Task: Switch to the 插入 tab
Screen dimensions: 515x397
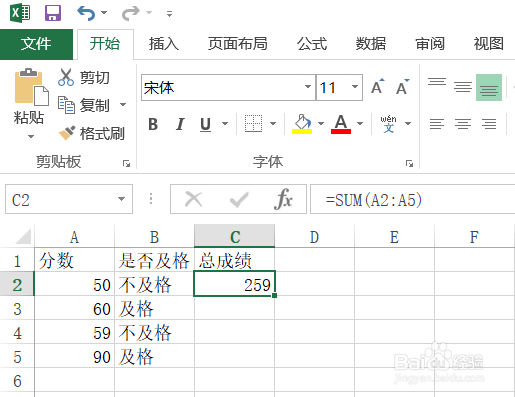Action: (164, 44)
